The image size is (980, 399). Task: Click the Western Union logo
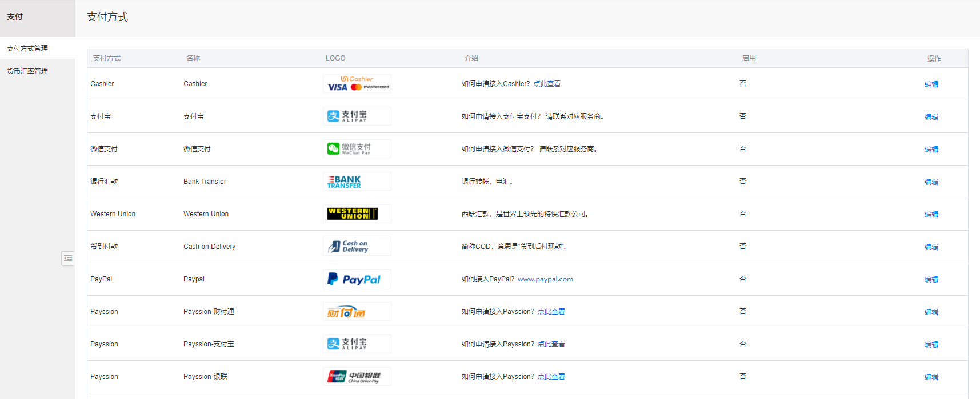point(357,214)
